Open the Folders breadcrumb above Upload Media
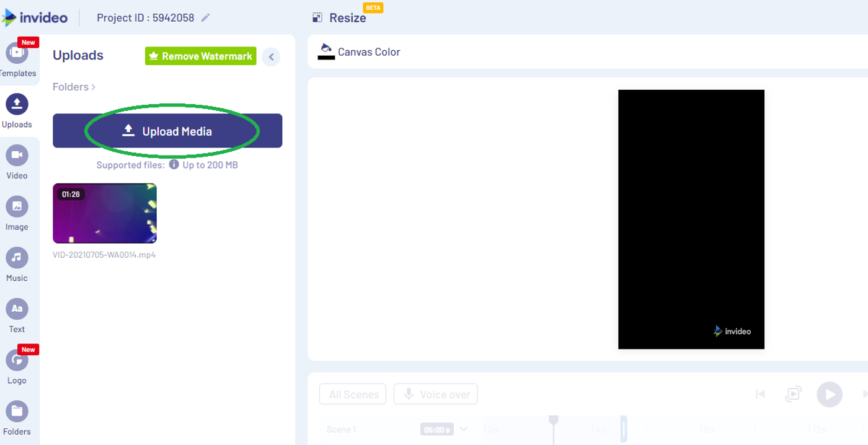Viewport: 868px width, 445px height. tap(71, 87)
